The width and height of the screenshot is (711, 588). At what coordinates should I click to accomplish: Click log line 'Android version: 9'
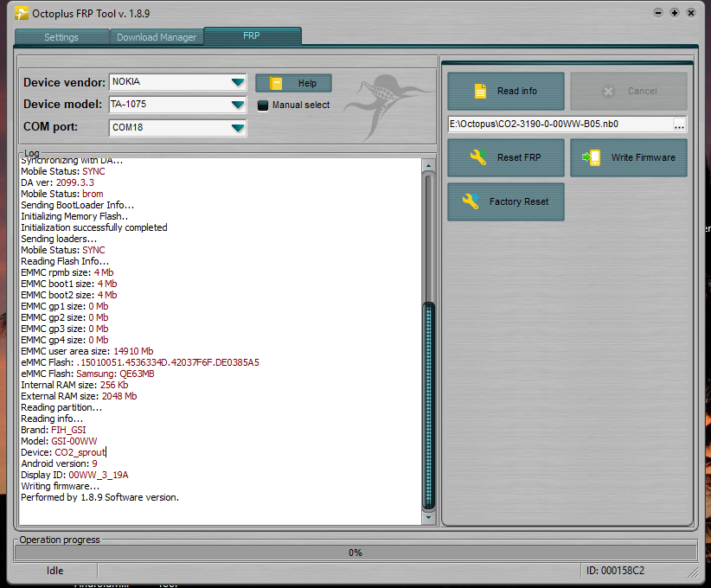pos(59,463)
